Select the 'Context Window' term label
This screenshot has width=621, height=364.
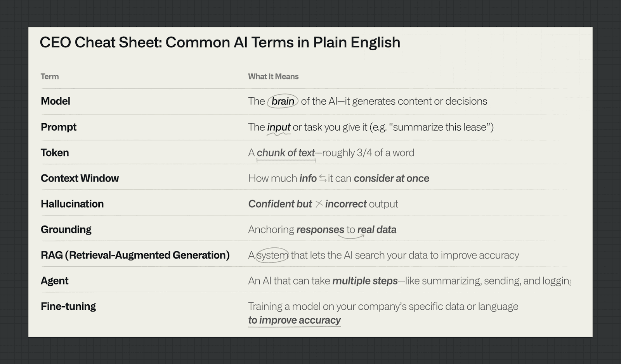pyautogui.click(x=80, y=178)
